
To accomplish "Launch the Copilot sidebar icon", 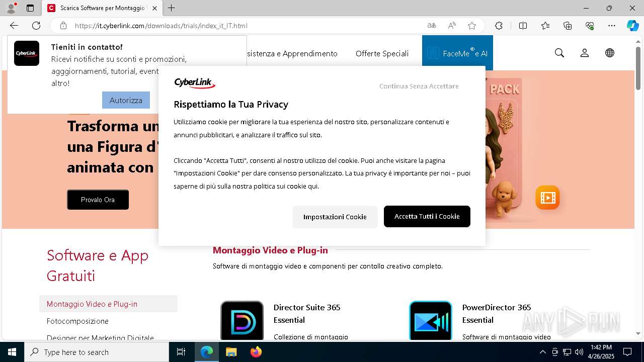I will [x=632, y=26].
